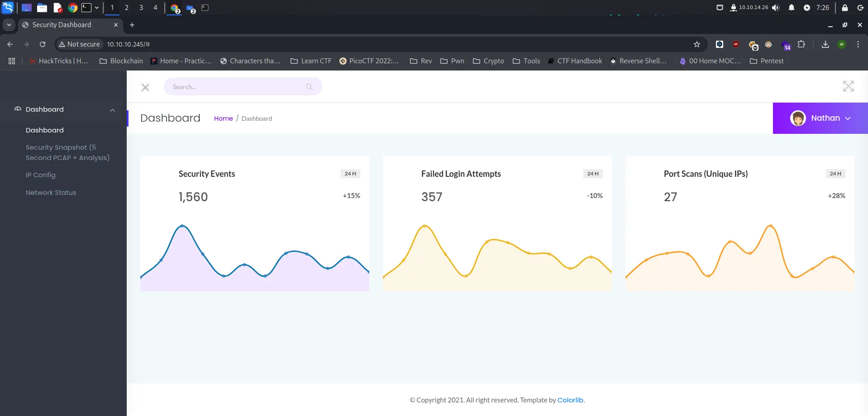Click the volume speaker icon in tray

tap(776, 8)
